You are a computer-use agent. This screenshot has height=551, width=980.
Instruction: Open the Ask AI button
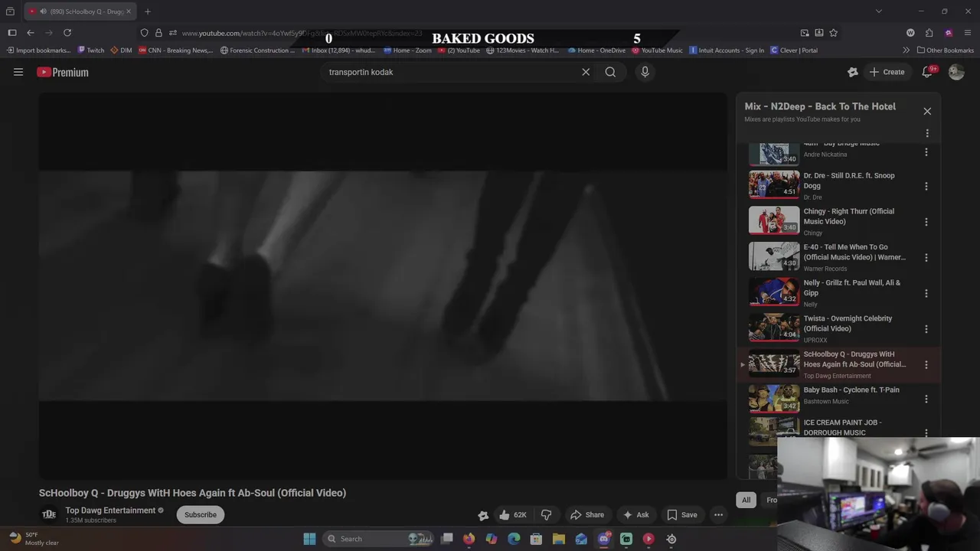coord(635,515)
